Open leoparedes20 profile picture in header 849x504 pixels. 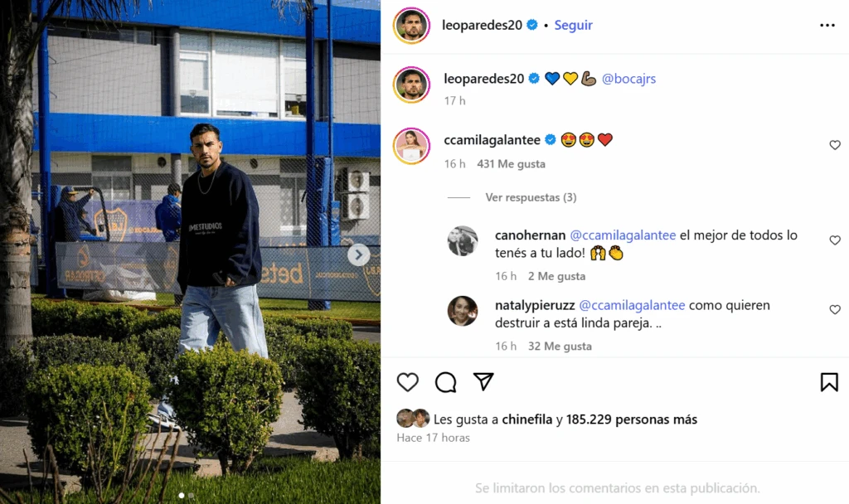pyautogui.click(x=411, y=26)
